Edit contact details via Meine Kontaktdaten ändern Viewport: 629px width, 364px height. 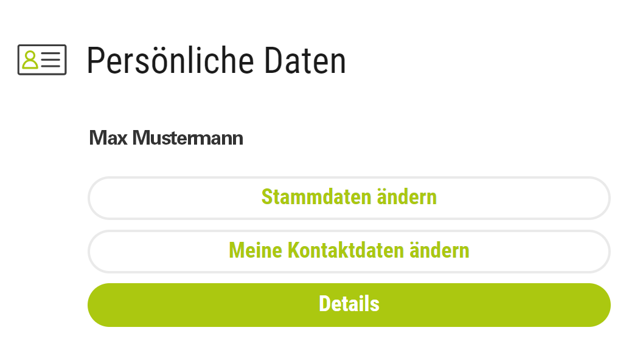click(349, 250)
